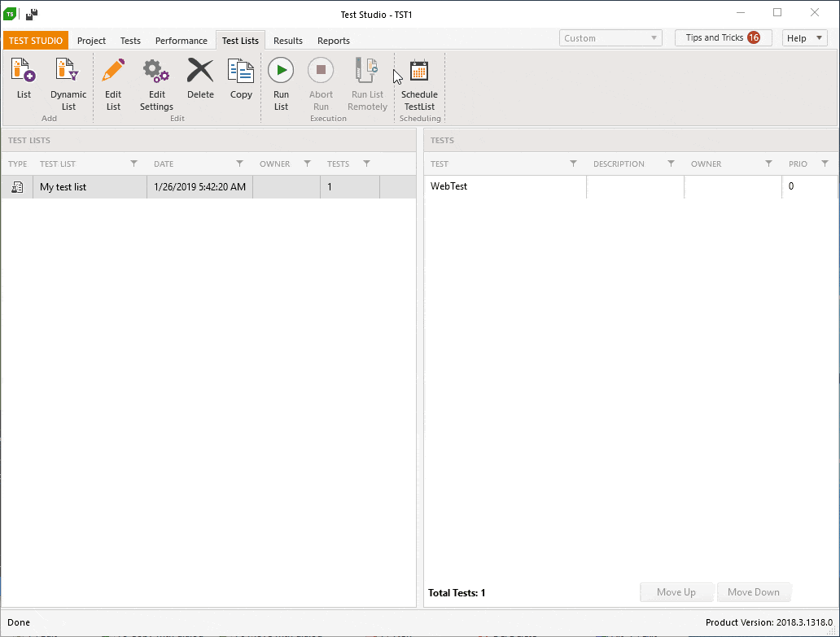Filter the DATE column
This screenshot has width=840, height=637.
tap(239, 164)
